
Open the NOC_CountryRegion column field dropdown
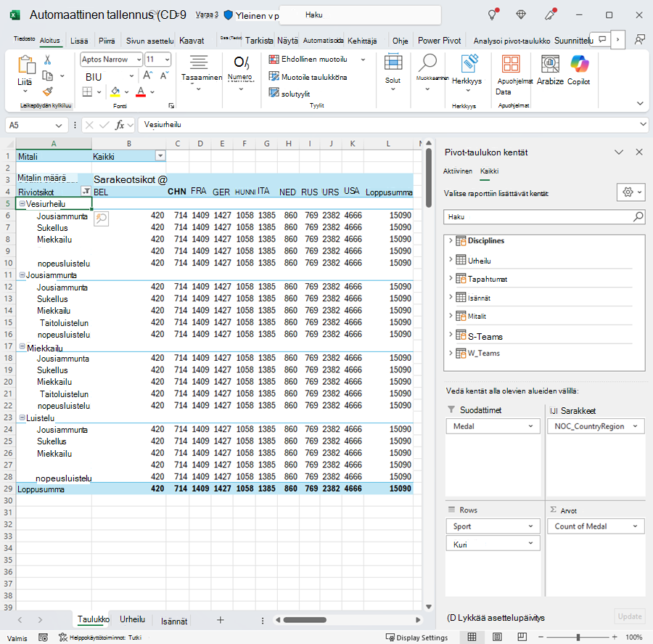coord(635,426)
